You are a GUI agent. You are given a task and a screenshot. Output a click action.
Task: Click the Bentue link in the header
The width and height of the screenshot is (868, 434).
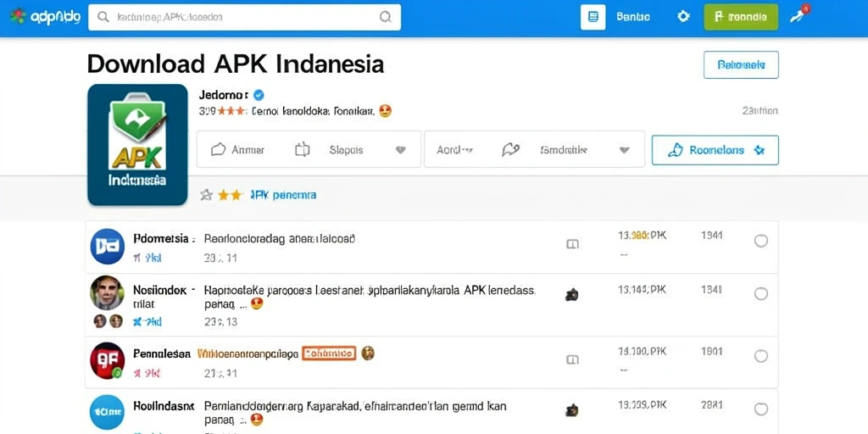coord(632,17)
